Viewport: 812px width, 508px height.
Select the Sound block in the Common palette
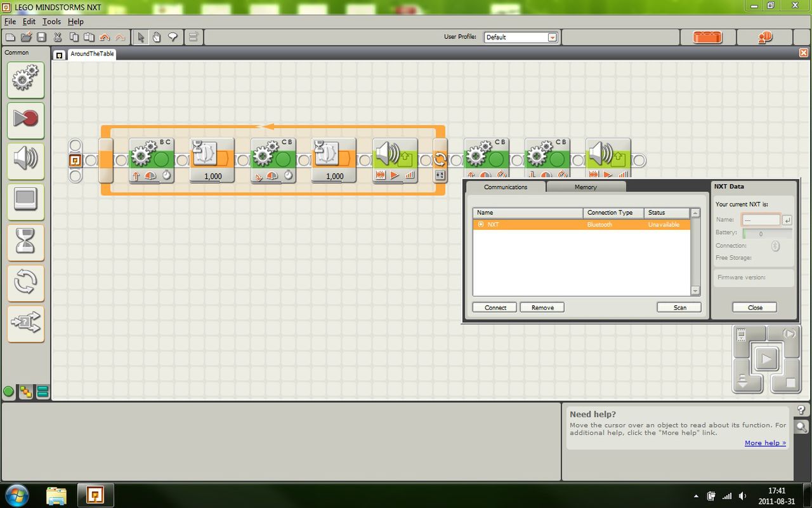coord(25,161)
